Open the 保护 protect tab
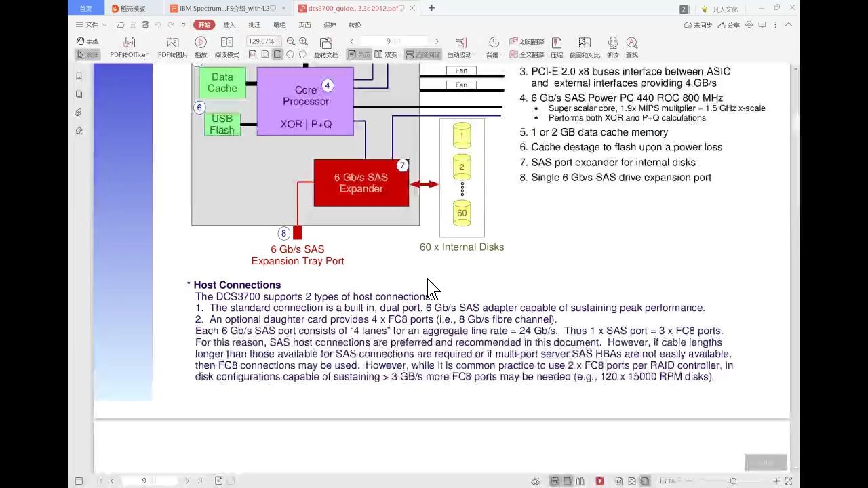This screenshot has height=488, width=868. (330, 24)
